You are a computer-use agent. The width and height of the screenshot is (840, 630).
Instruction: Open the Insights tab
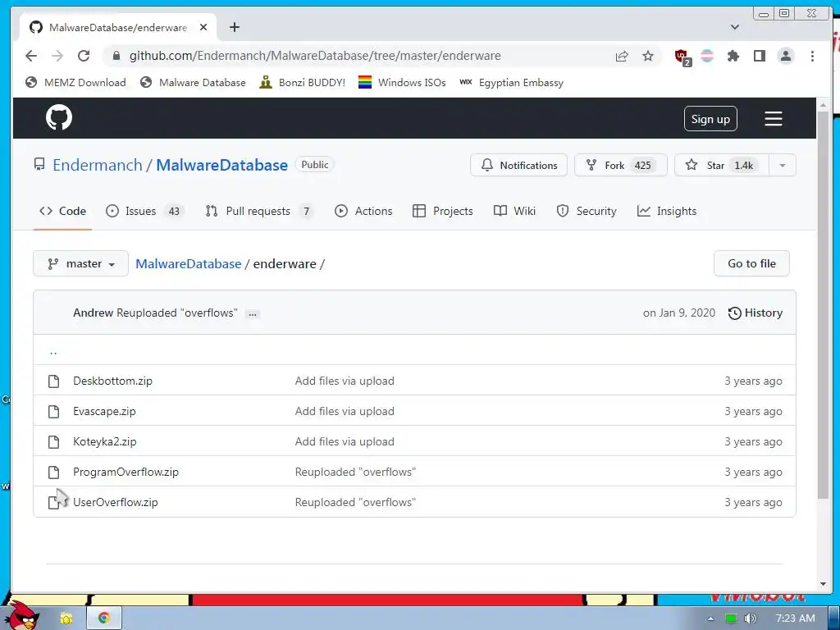666,211
